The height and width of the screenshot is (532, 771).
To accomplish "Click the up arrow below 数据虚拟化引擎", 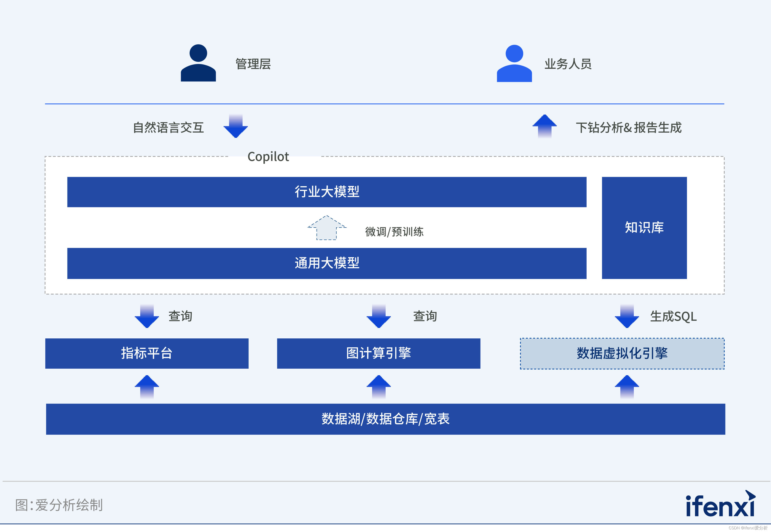I will (627, 387).
